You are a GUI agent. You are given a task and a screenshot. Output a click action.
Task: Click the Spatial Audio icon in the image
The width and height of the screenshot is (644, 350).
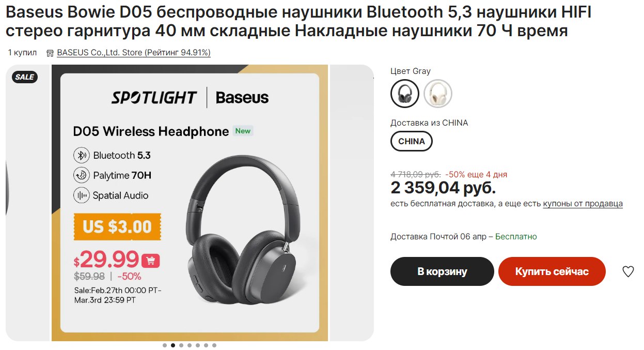click(x=81, y=195)
